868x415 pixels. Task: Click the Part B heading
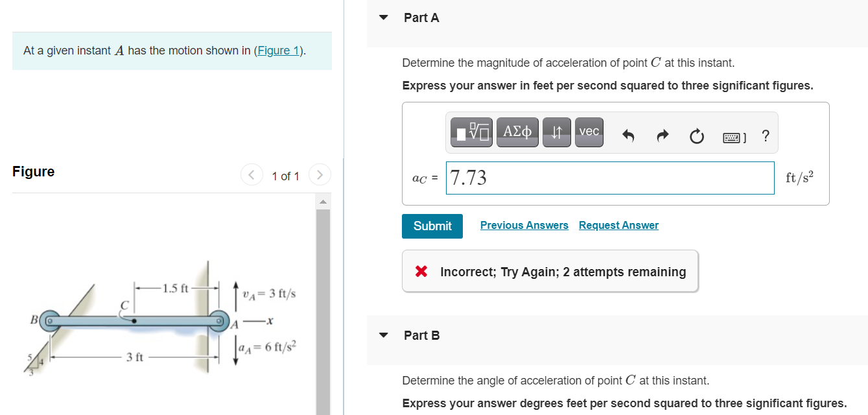pos(421,335)
